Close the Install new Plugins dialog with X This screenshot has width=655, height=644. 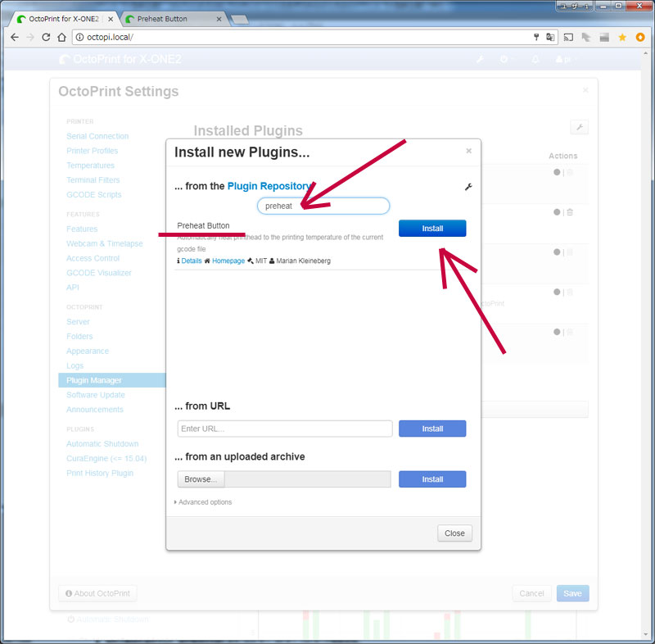click(468, 151)
